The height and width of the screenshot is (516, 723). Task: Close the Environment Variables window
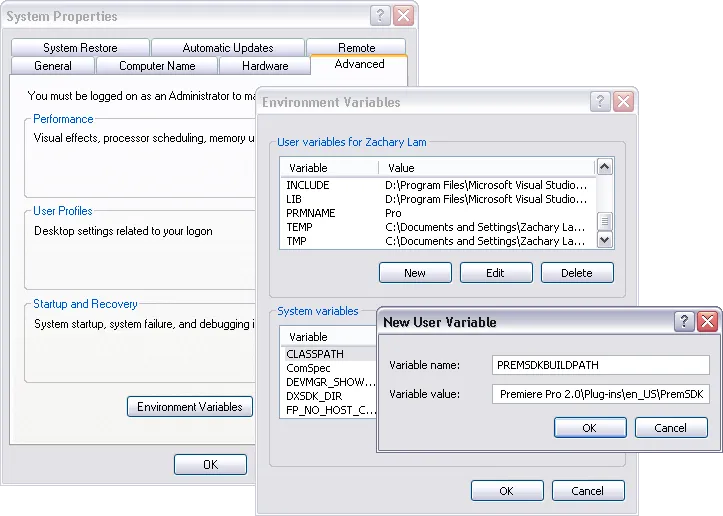(x=623, y=101)
